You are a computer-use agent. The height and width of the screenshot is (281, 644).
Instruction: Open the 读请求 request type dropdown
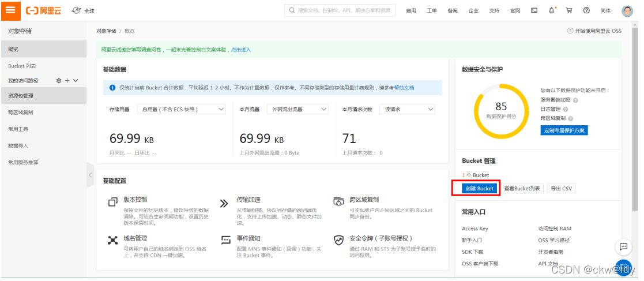pos(408,109)
